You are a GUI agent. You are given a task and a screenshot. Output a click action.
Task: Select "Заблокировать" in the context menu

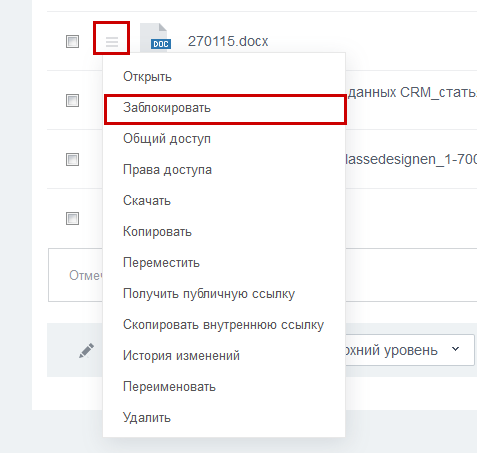(224, 108)
